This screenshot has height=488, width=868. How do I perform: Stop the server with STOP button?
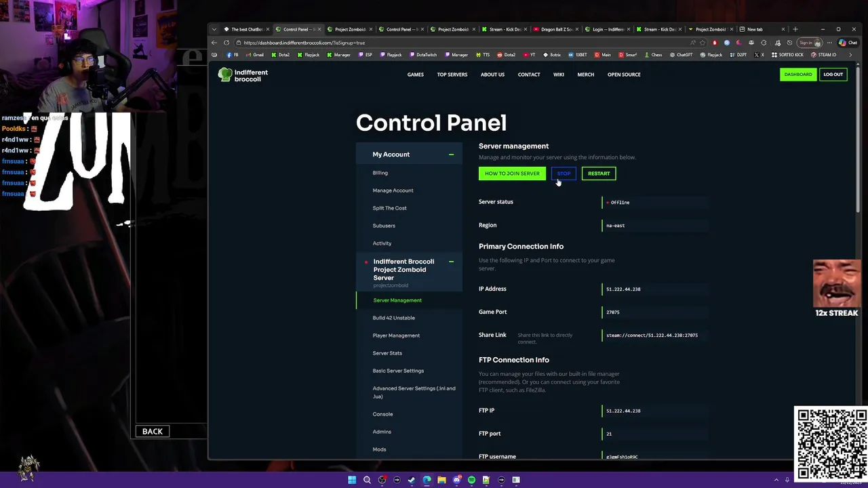tap(564, 174)
